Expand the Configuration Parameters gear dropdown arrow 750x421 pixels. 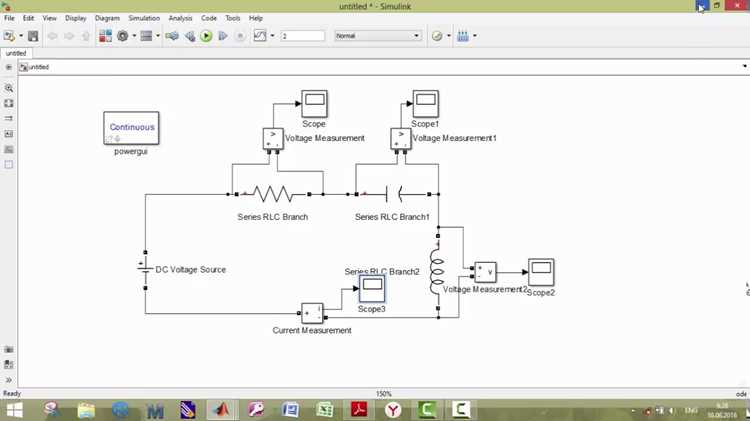pyautogui.click(x=134, y=36)
